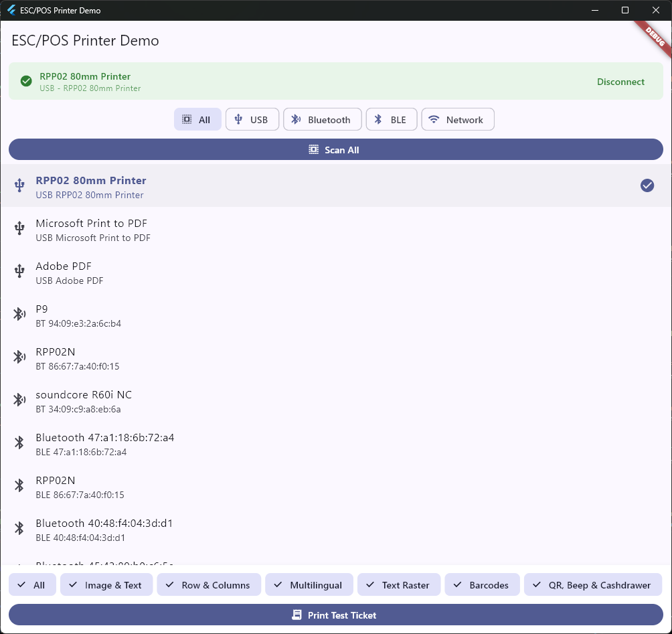Screen dimensions: 672x634
Task: Click BLE icon beside BLE RPP02N 86:67:7a:40:f0:15
Action: click(19, 485)
